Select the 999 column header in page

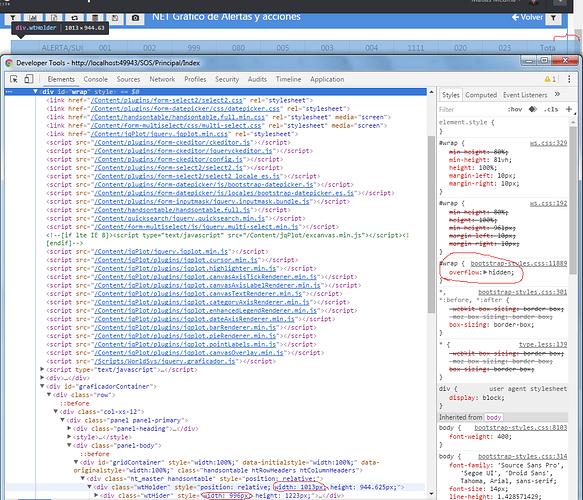pyautogui.click(x=194, y=48)
